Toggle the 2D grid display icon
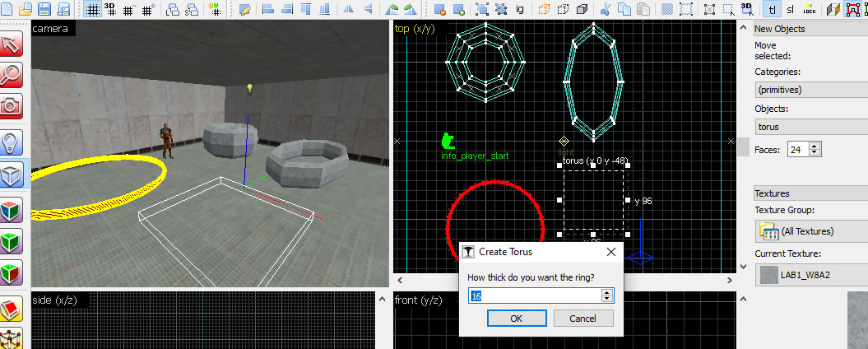The width and height of the screenshot is (868, 349). pos(92,9)
